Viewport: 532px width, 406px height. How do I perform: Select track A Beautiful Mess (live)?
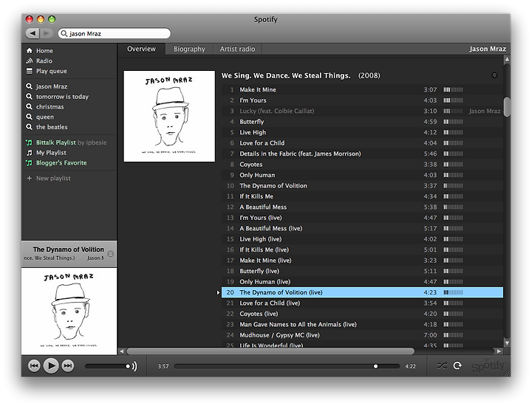click(x=362, y=228)
